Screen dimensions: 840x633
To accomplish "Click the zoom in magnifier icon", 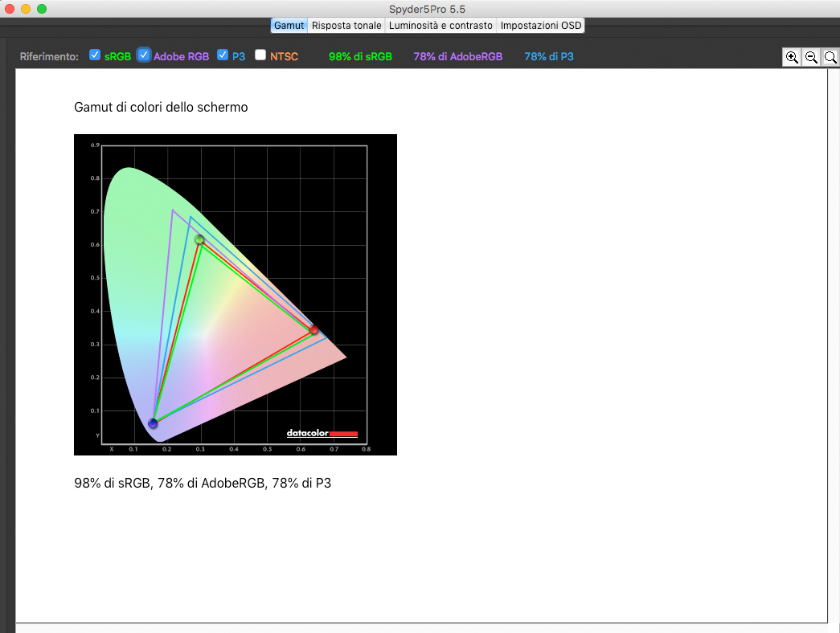I will [x=792, y=57].
